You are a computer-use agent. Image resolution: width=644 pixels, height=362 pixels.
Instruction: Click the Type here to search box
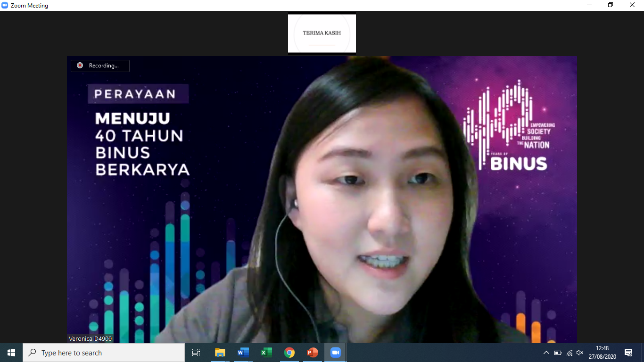[x=104, y=353]
